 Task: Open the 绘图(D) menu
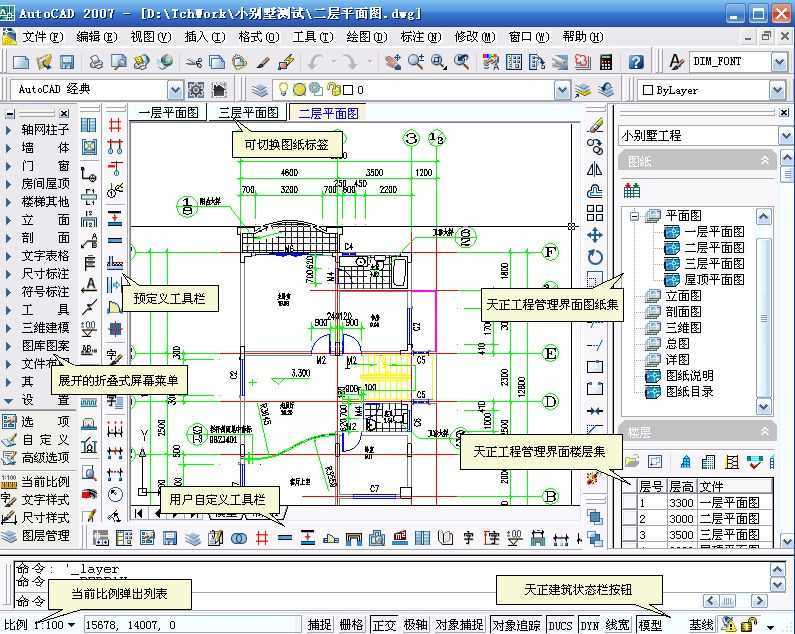(367, 37)
